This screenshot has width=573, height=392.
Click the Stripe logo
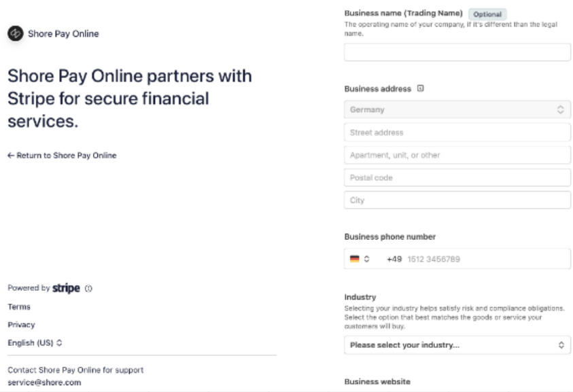[x=66, y=288]
